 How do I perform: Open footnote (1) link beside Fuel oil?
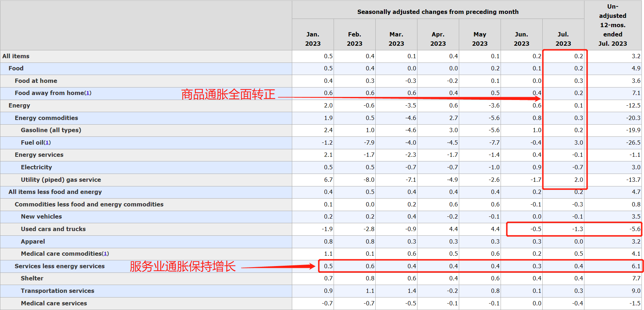click(47, 142)
